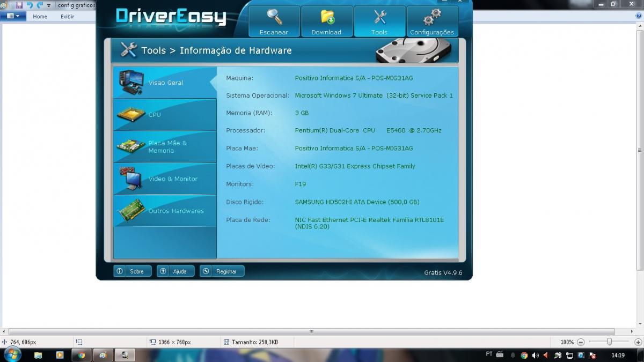Click the F19 monitor value

pyautogui.click(x=301, y=184)
